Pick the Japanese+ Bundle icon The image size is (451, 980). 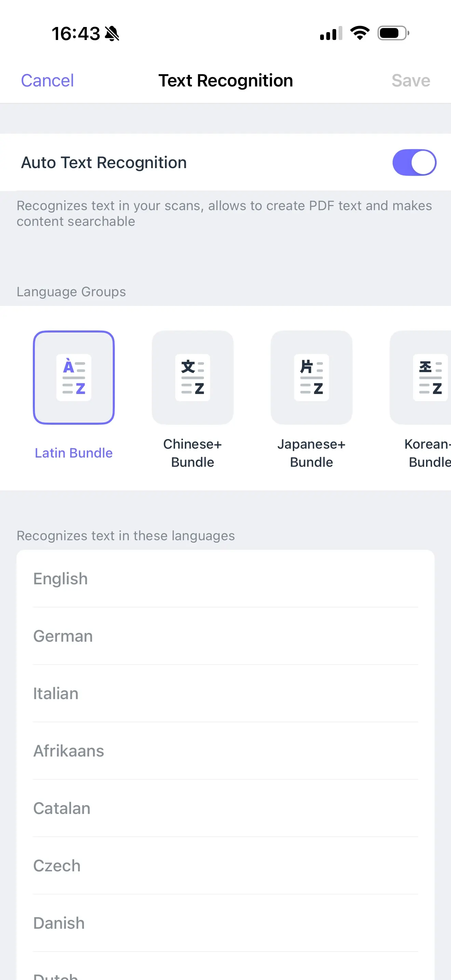point(311,377)
